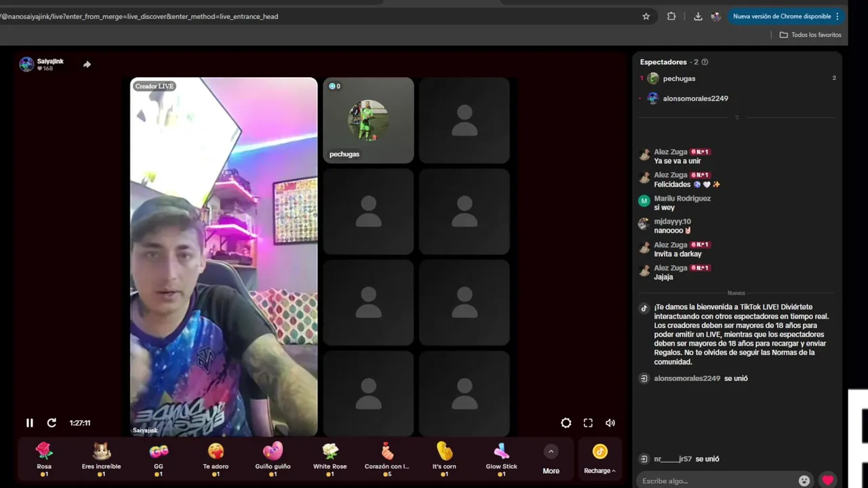Open Marilu Rodriguez's chat profile
Image resolution: width=868 pixels, height=488 pixels.
point(682,199)
